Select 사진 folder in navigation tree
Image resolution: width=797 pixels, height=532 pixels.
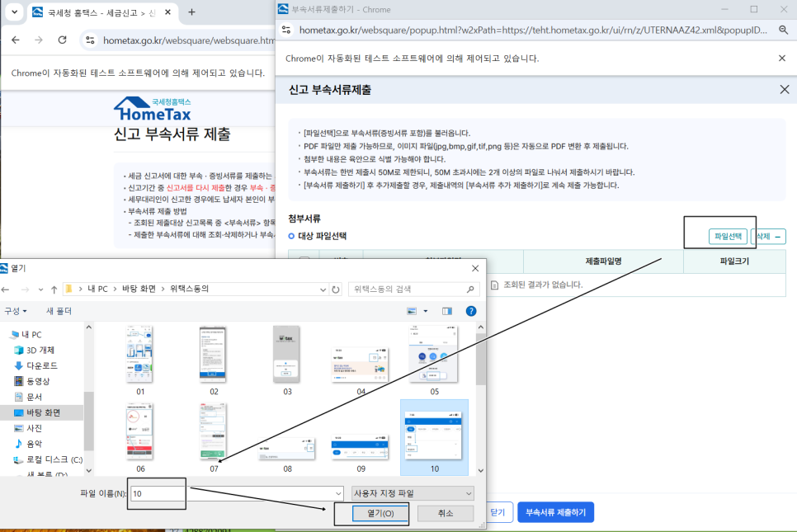point(28,428)
